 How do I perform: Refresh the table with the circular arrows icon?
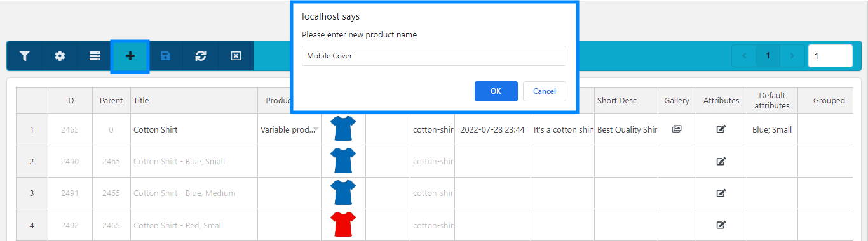(201, 56)
